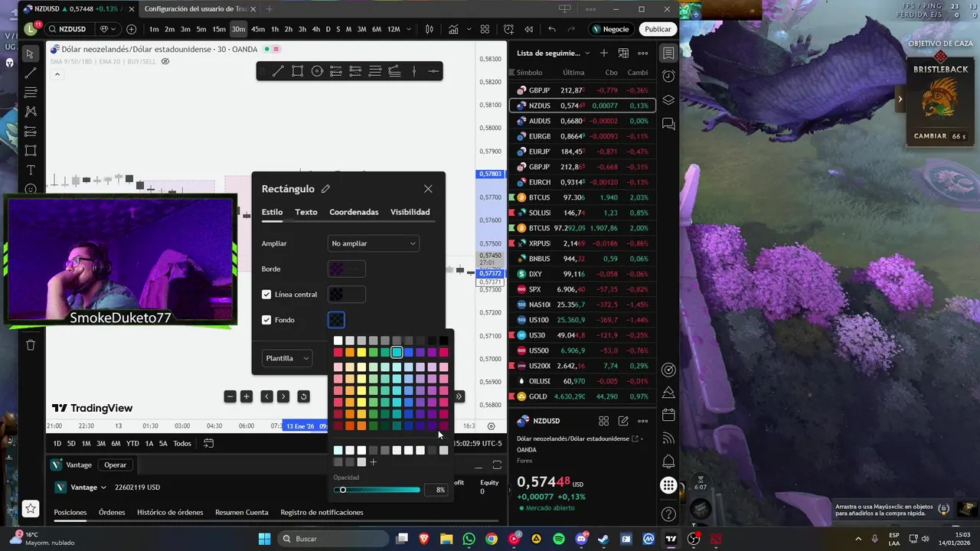980x551 pixels.
Task: Select the cursor arrow tool in left sidebar
Action: click(31, 54)
